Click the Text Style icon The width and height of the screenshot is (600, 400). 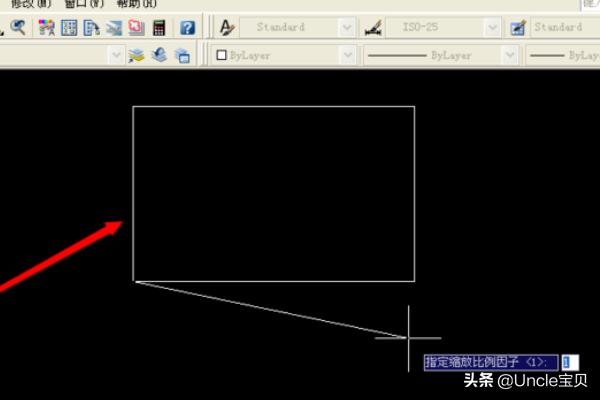(x=227, y=28)
